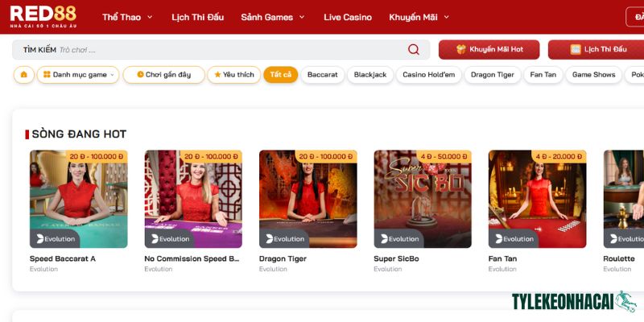Open the Thể Thao dropdown menu
The width and height of the screenshot is (644, 322).
[x=127, y=17]
